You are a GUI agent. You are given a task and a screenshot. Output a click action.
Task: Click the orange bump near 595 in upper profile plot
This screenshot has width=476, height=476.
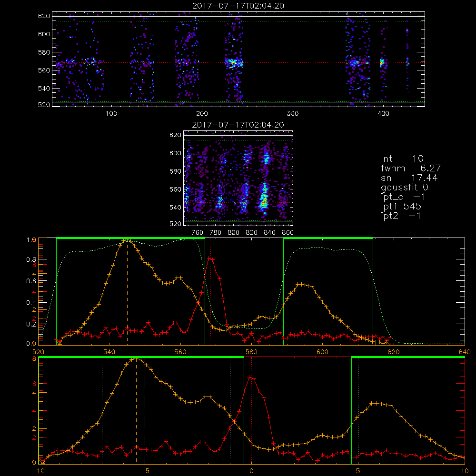click(302, 285)
